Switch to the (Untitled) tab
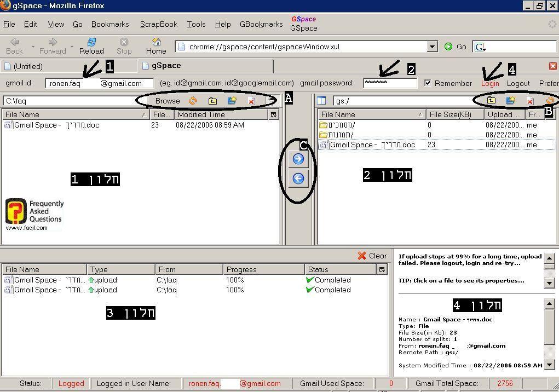 pyautogui.click(x=68, y=66)
